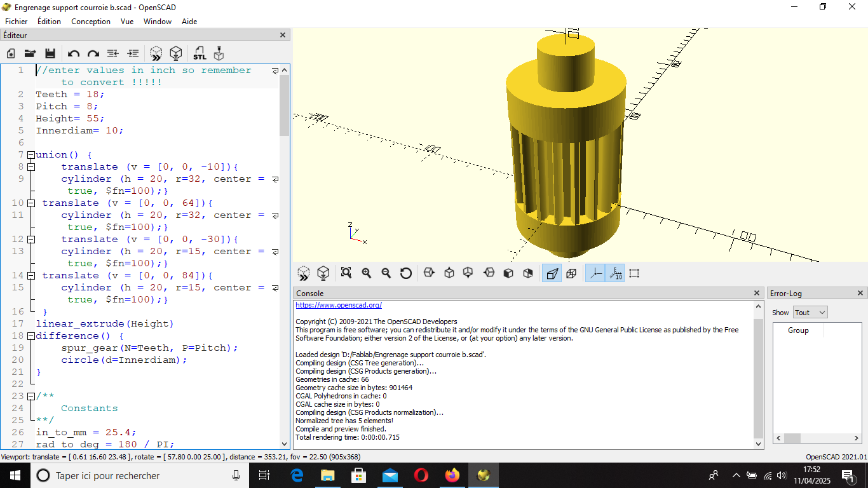Open the Fichier menu
Screen dimensions: 868x488
17,21
